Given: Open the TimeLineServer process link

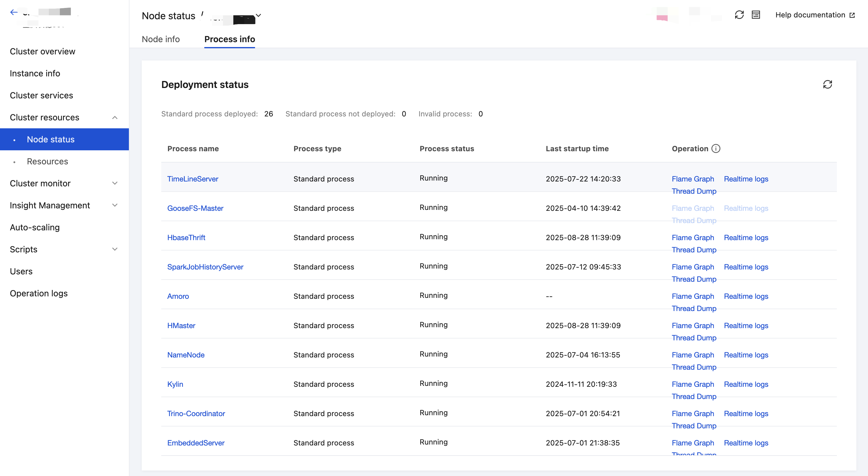Looking at the screenshot, I should (x=193, y=179).
